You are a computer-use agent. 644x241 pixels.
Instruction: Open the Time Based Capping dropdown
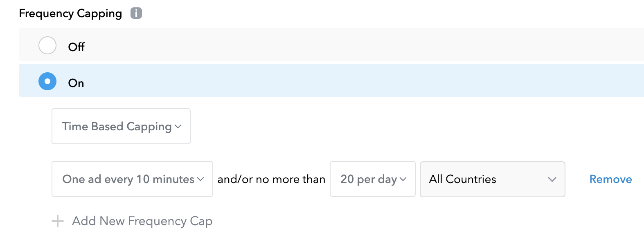click(121, 127)
